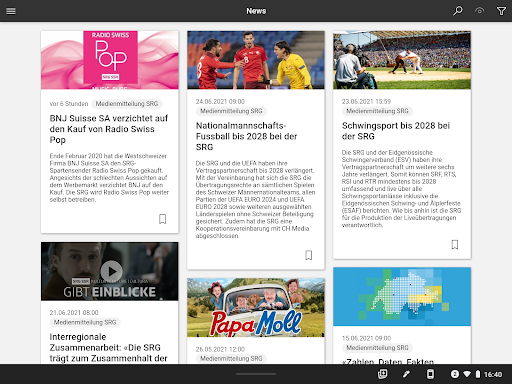Open the clock showing 16:40
The image size is (512, 384).
tap(493, 374)
